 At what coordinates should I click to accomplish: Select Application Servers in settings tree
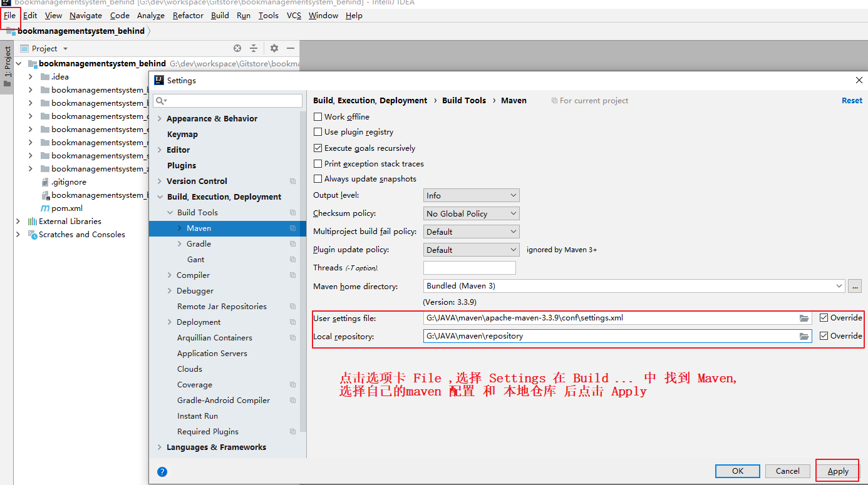(212, 354)
